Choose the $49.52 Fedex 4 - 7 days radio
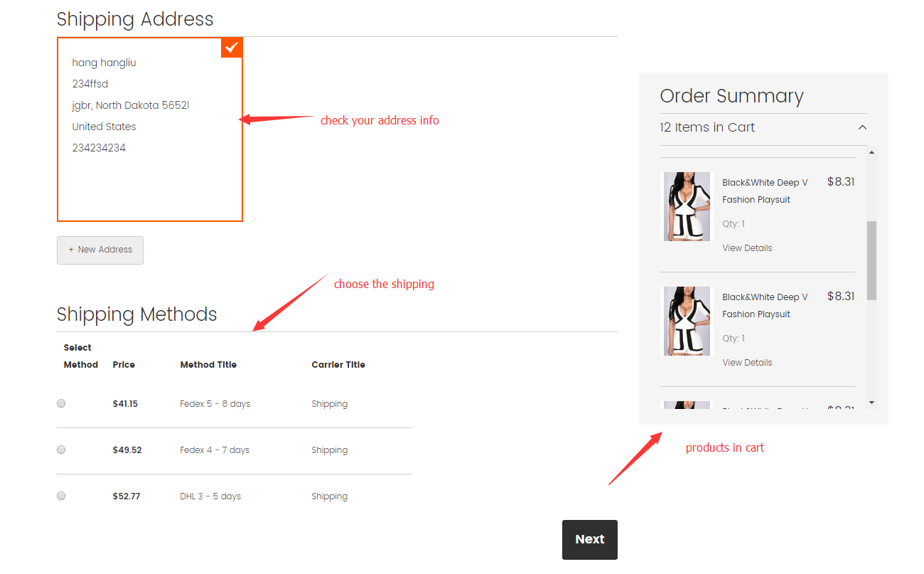924x574 pixels. (x=61, y=450)
